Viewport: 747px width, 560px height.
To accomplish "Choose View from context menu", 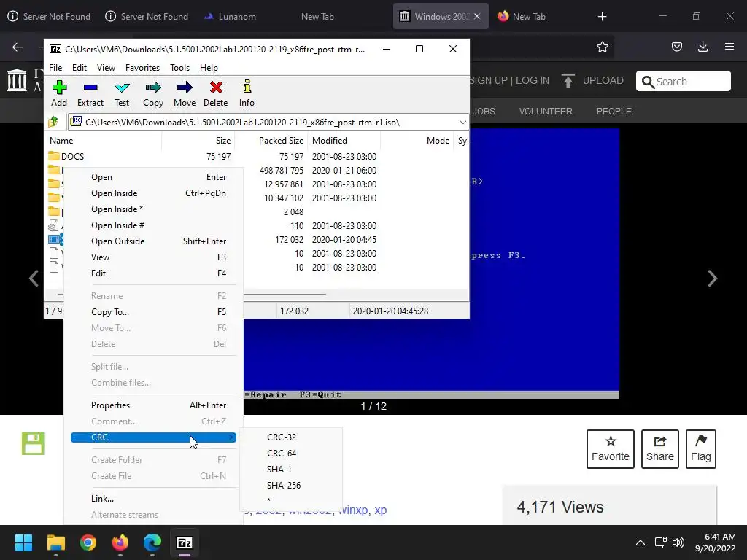I will tap(153, 257).
